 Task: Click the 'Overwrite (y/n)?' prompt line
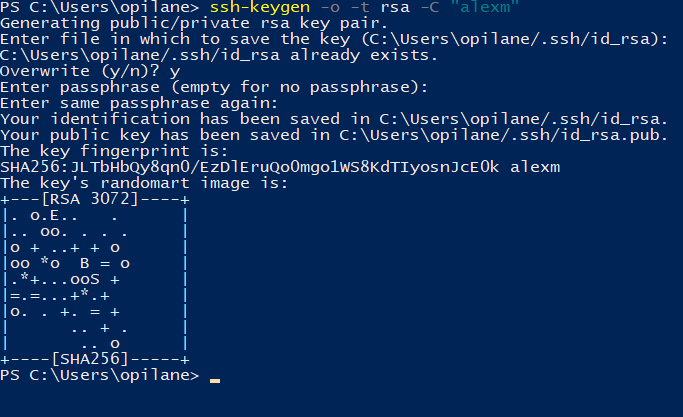point(90,71)
